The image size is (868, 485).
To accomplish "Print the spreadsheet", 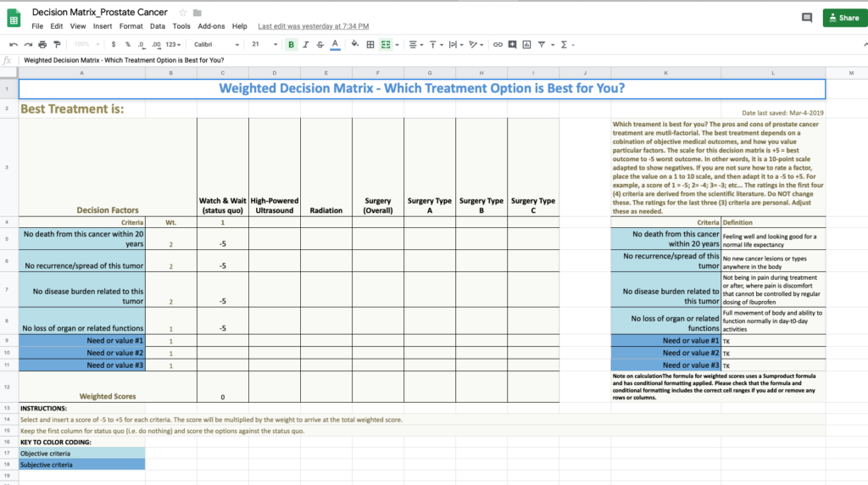I will pos(42,45).
